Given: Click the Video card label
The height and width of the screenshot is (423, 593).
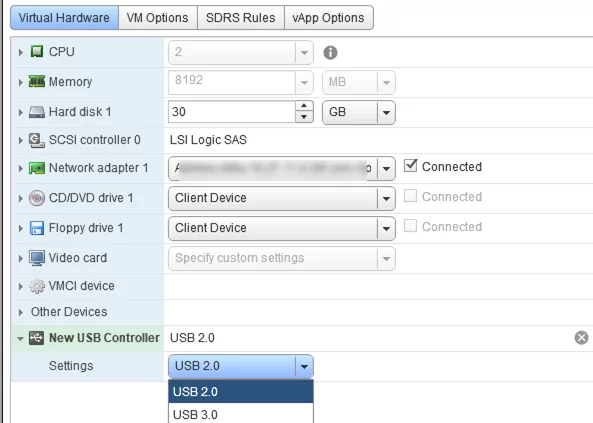Looking at the screenshot, I should tap(78, 258).
